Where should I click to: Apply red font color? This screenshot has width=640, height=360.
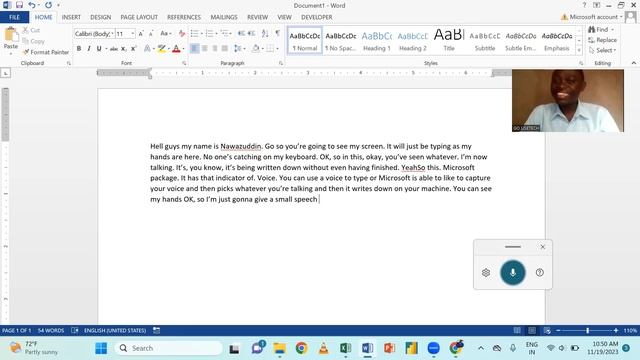tap(176, 49)
